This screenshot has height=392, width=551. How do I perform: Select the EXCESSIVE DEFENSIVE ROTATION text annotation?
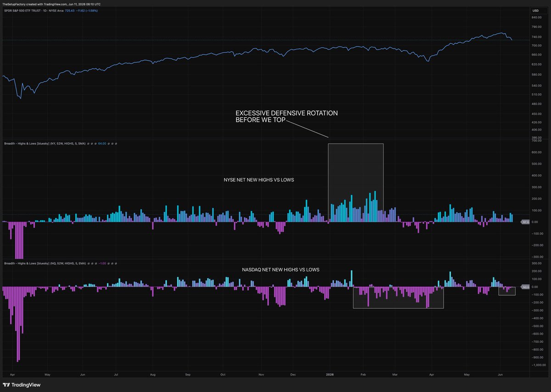click(287, 116)
